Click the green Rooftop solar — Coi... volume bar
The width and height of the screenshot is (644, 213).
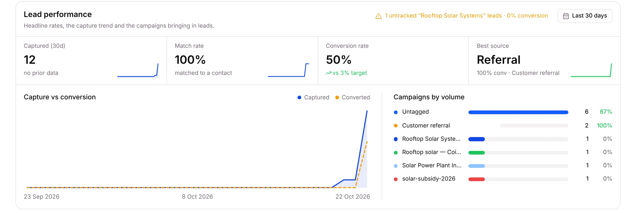[x=477, y=153]
